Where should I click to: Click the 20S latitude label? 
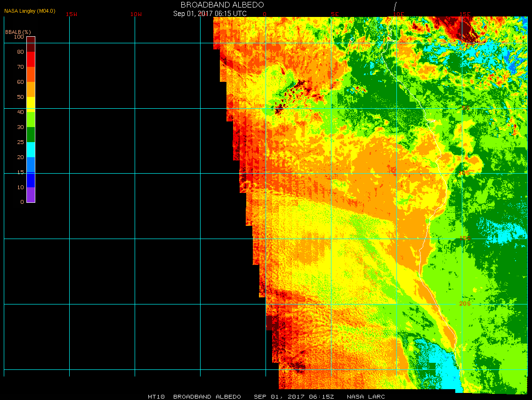[x=465, y=304]
